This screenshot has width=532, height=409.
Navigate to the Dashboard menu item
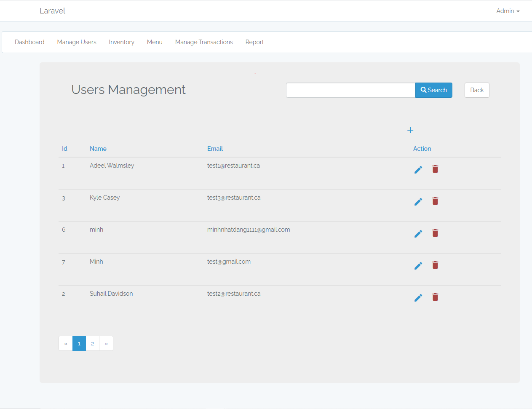tap(29, 42)
